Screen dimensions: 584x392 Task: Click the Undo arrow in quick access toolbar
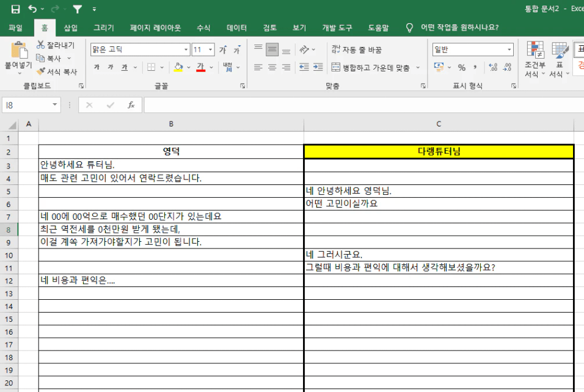click(x=32, y=9)
